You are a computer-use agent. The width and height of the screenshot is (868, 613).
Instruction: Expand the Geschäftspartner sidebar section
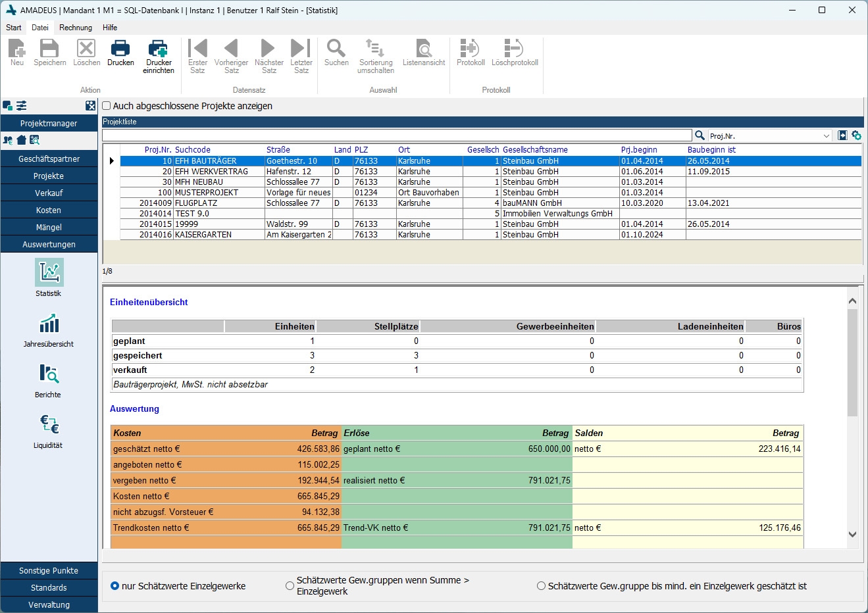pyautogui.click(x=49, y=159)
